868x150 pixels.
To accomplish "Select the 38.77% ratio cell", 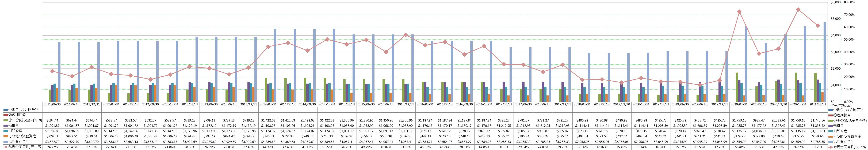I will (759, 147).
